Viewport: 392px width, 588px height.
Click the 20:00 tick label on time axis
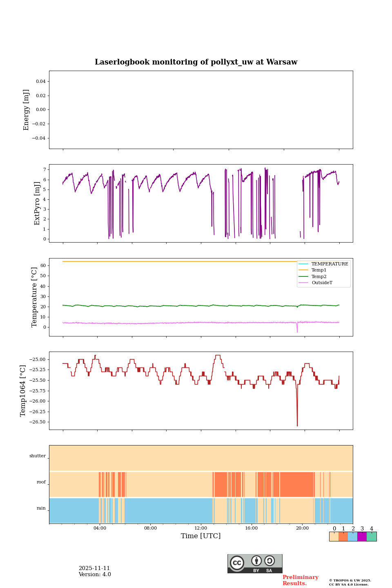tap(302, 528)
